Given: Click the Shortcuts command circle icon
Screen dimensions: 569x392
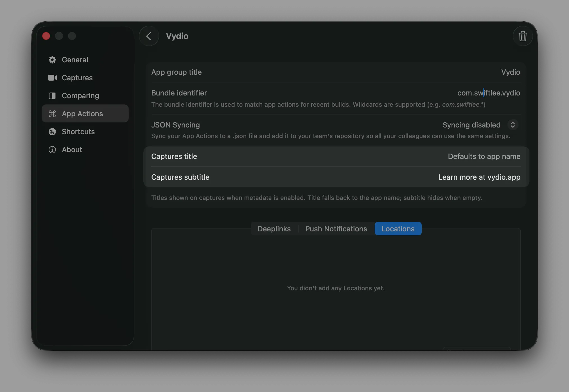Looking at the screenshot, I should 52,131.
